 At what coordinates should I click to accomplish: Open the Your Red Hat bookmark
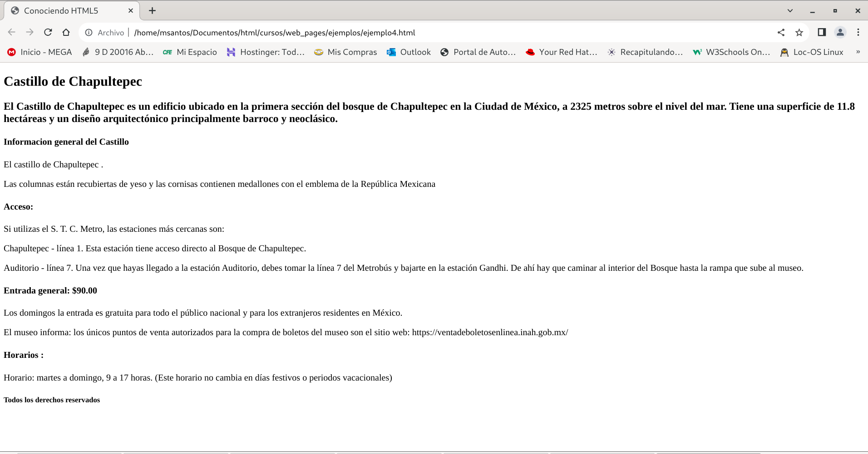coord(562,52)
